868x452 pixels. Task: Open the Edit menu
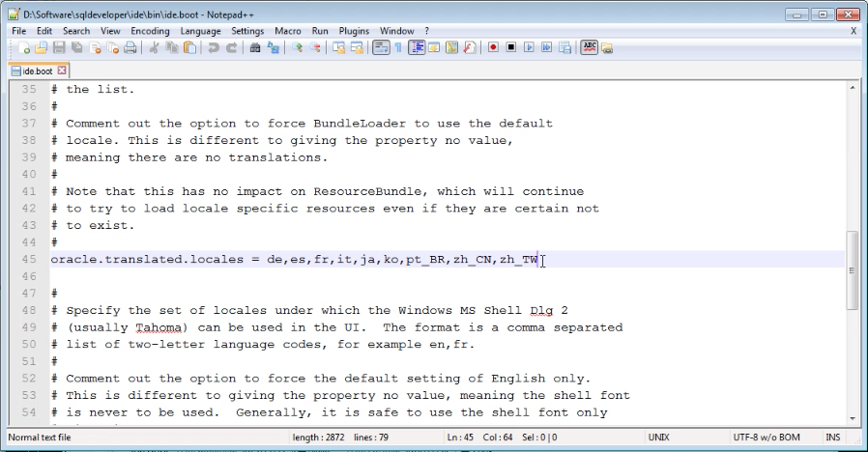coord(44,31)
